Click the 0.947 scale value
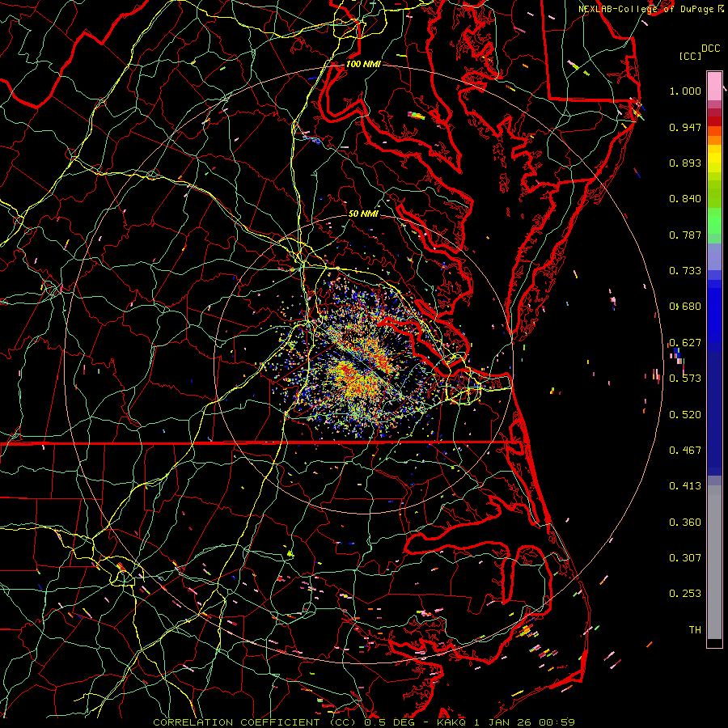 pyautogui.click(x=685, y=127)
